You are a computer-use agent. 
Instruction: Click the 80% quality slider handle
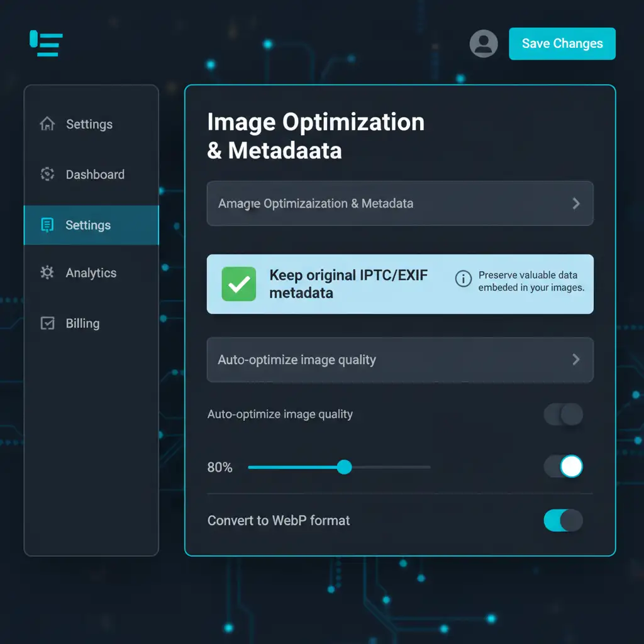tap(344, 467)
